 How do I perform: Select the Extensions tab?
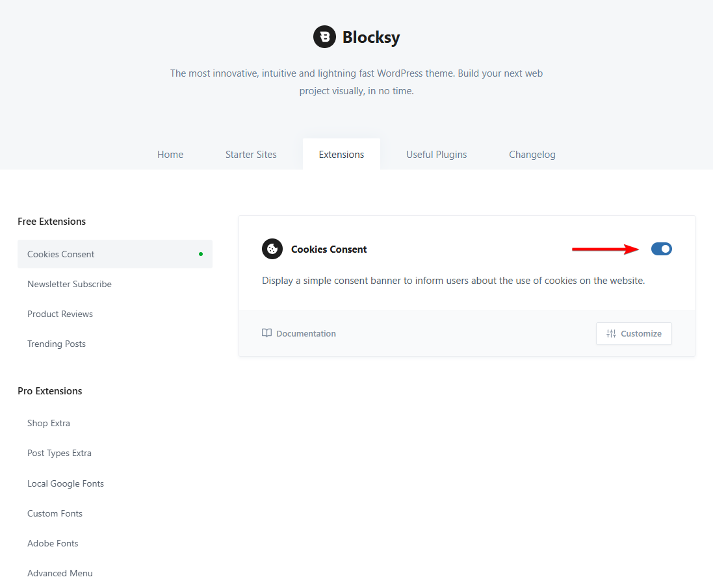[341, 155]
